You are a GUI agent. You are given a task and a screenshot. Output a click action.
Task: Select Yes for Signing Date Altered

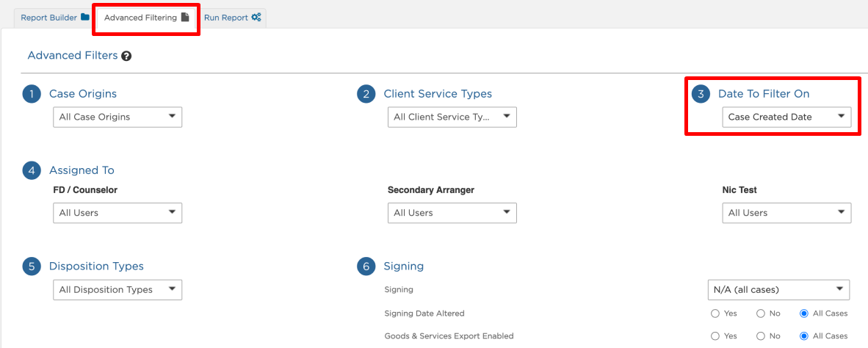pyautogui.click(x=715, y=313)
